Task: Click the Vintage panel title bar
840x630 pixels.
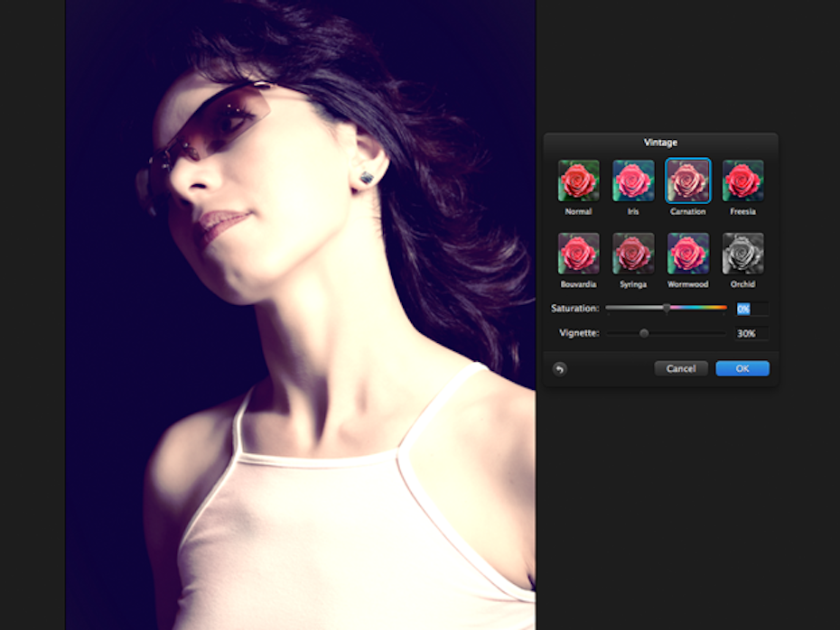Action: tap(660, 142)
